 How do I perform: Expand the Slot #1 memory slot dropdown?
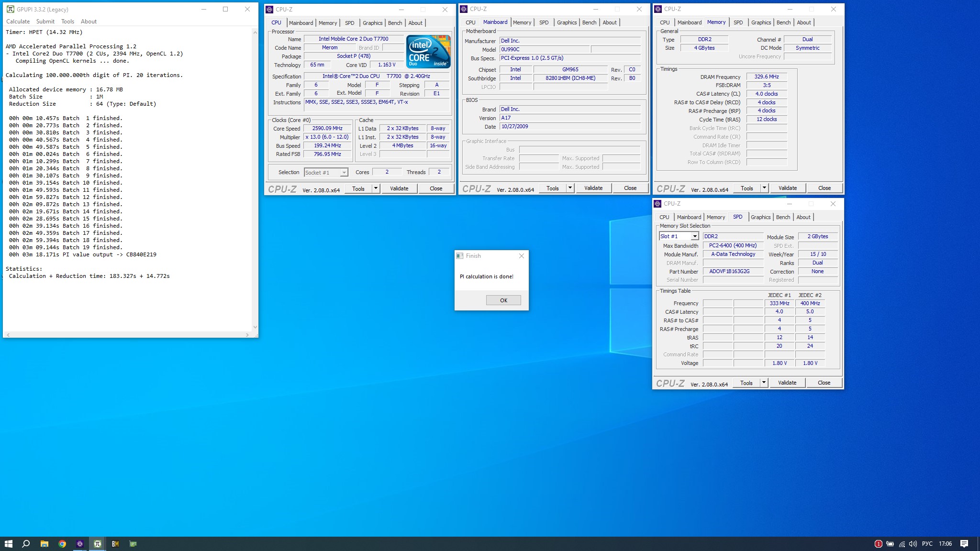click(694, 236)
